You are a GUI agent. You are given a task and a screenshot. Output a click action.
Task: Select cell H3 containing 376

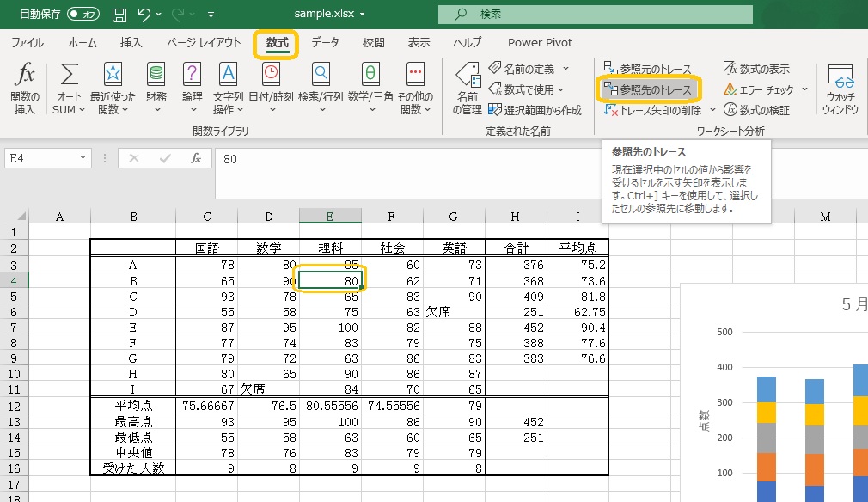pos(515,265)
